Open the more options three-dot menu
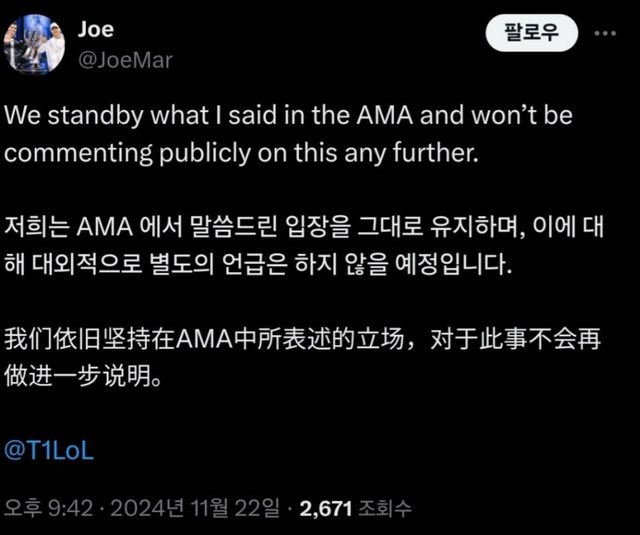 (x=605, y=33)
